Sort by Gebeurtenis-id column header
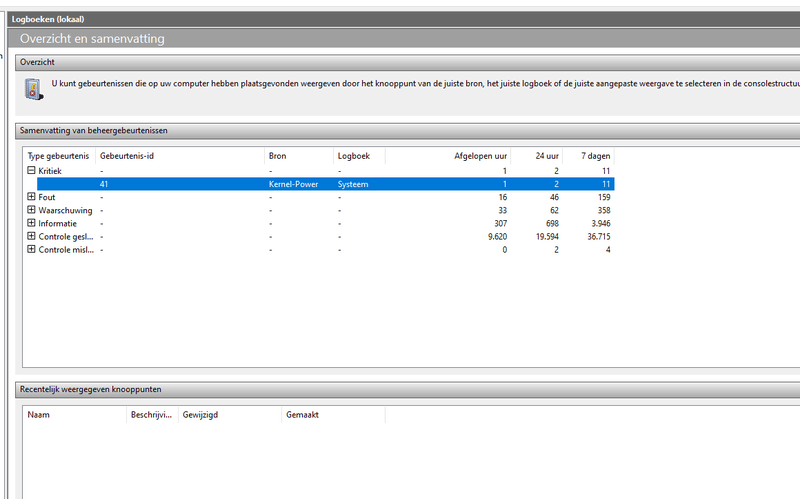 coord(180,156)
